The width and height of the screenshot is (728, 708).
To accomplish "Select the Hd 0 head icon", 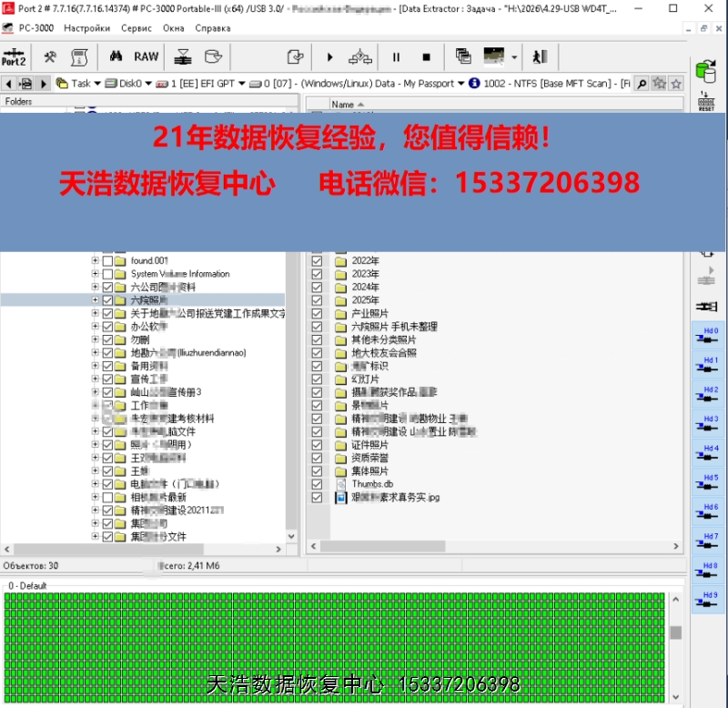I will (x=707, y=336).
